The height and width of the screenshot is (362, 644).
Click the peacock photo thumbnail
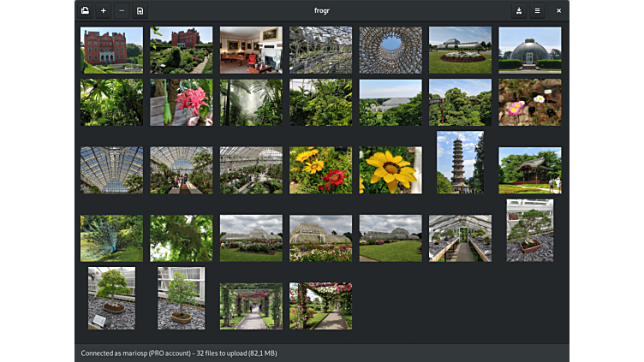[111, 238]
